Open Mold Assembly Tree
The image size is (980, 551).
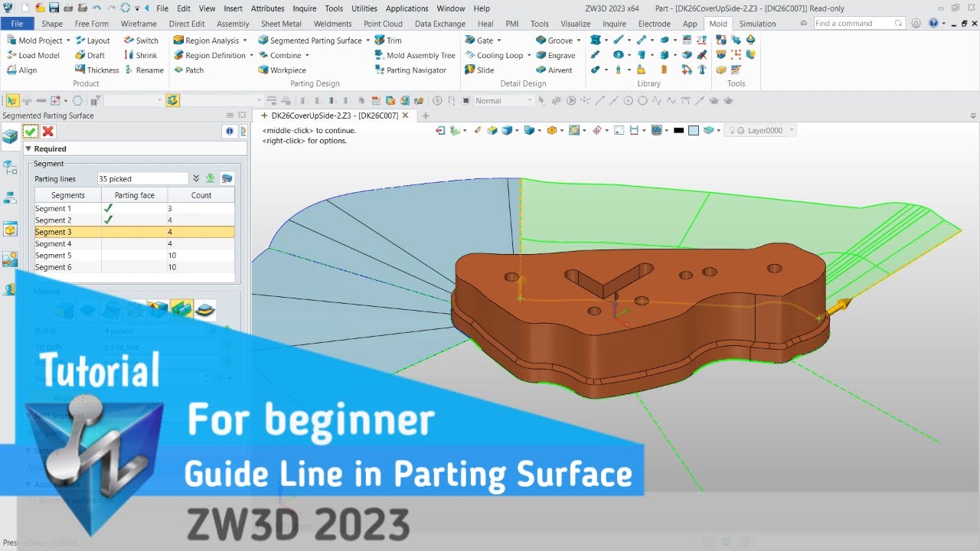point(415,55)
